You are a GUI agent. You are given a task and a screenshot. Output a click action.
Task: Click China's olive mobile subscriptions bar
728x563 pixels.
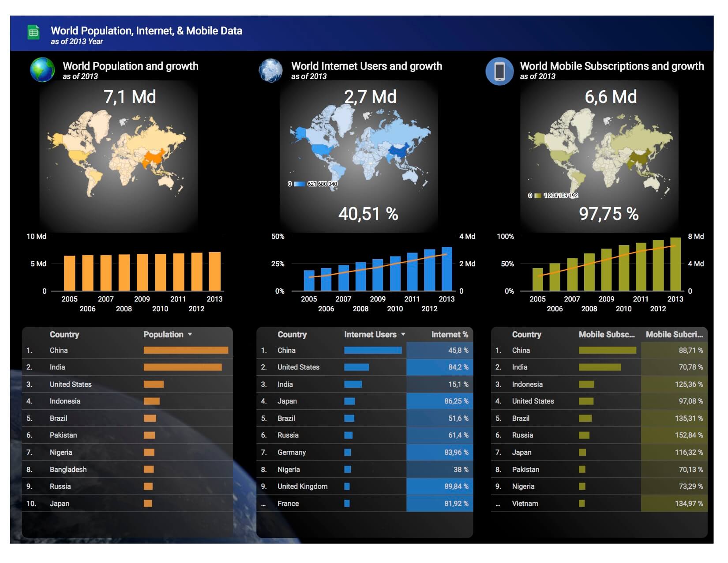pyautogui.click(x=608, y=350)
